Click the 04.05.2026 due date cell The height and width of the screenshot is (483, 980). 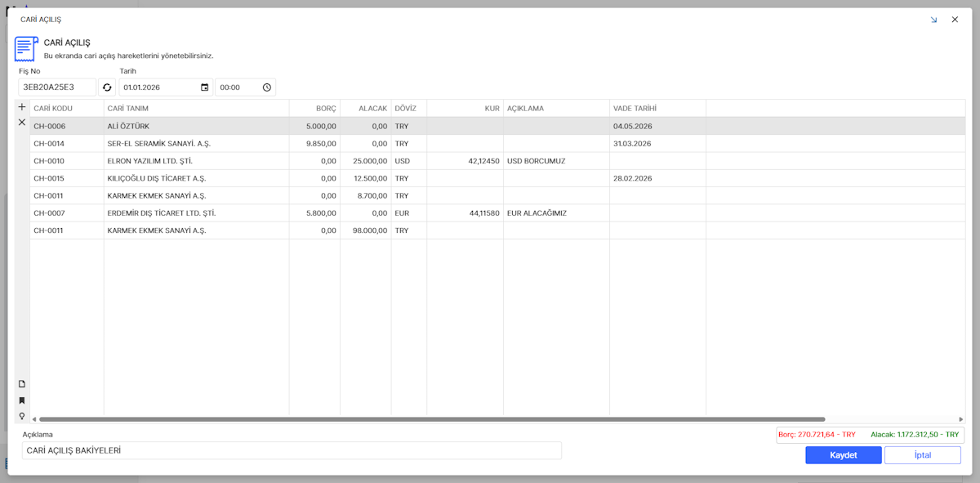pos(657,127)
